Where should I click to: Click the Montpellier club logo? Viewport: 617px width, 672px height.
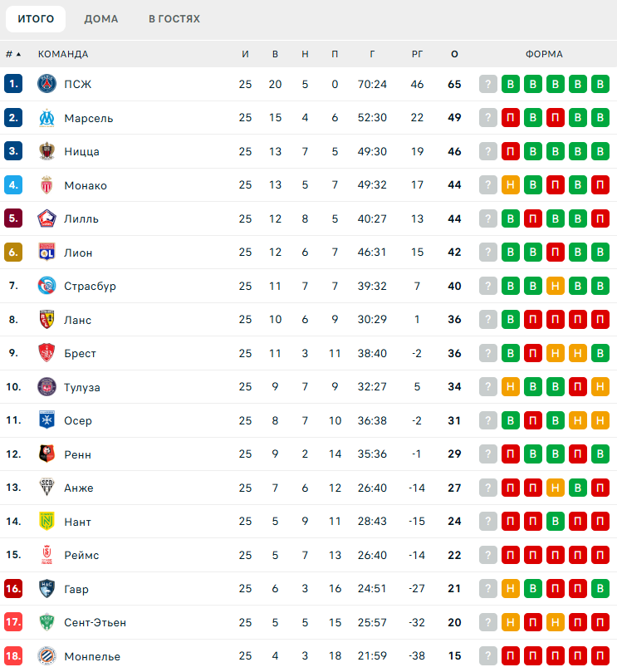click(47, 656)
